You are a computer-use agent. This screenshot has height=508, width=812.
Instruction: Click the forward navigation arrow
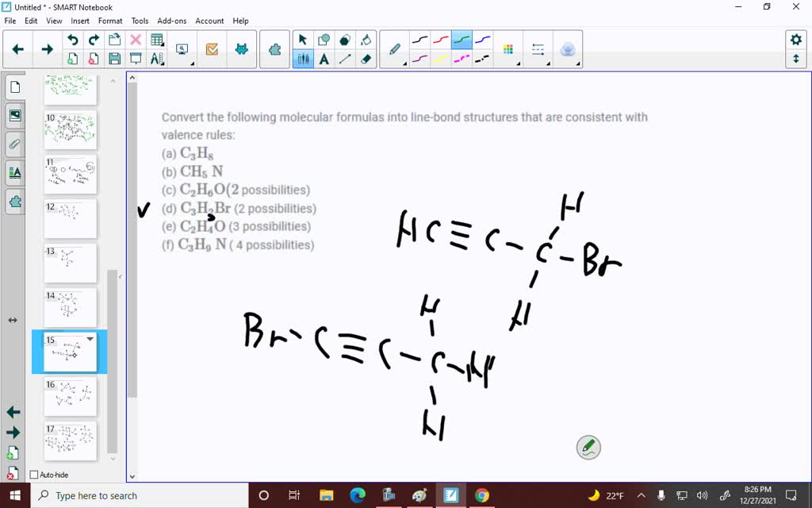coord(47,48)
